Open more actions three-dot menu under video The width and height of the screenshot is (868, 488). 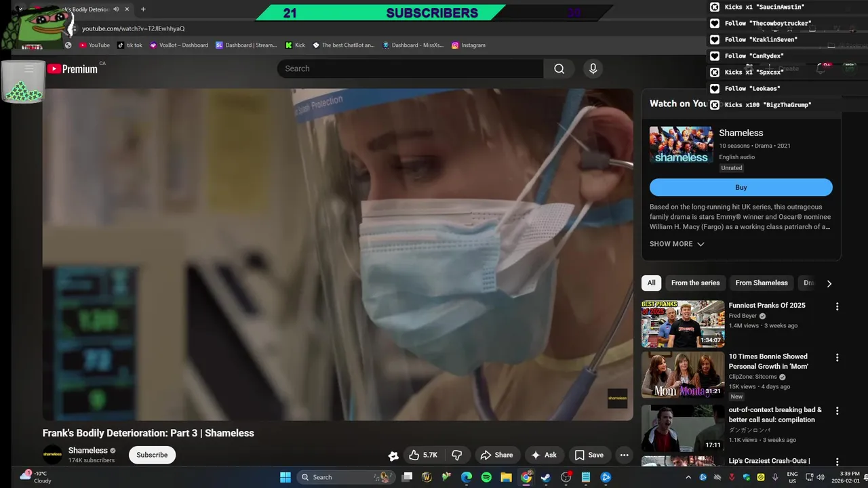pyautogui.click(x=624, y=455)
